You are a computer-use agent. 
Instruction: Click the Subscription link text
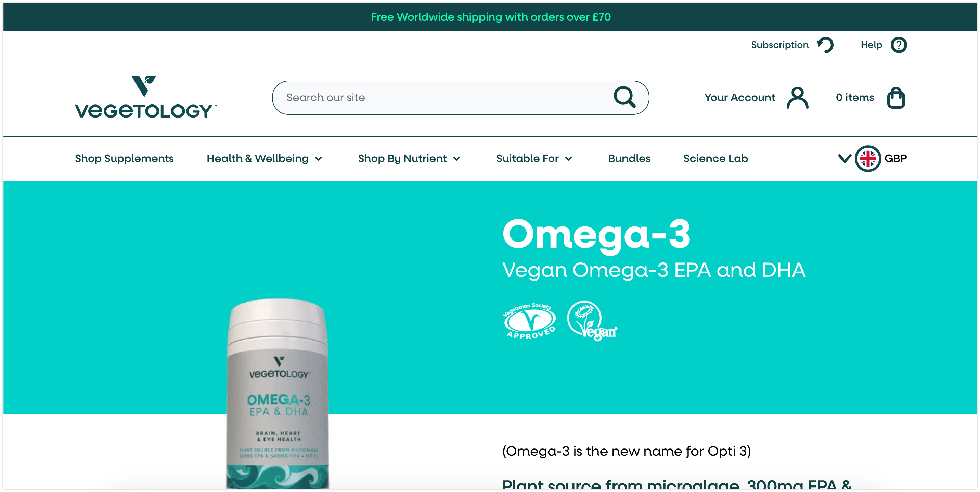coord(779,45)
